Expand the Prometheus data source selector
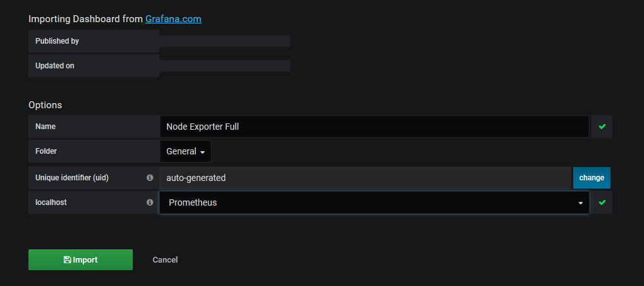This screenshot has width=644, height=286. pos(374,202)
